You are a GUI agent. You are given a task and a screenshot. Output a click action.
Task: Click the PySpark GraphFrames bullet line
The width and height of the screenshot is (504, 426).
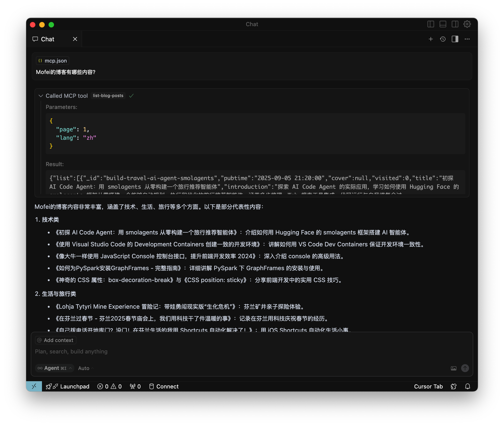[190, 268]
